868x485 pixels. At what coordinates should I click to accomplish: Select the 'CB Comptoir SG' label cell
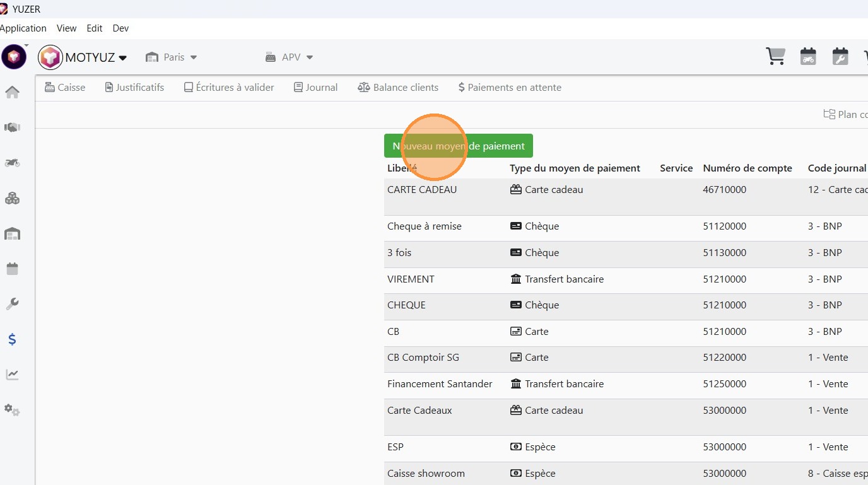point(423,358)
